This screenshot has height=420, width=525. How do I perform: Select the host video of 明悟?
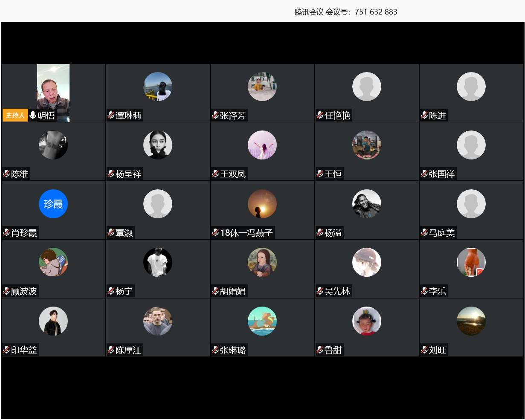point(53,87)
